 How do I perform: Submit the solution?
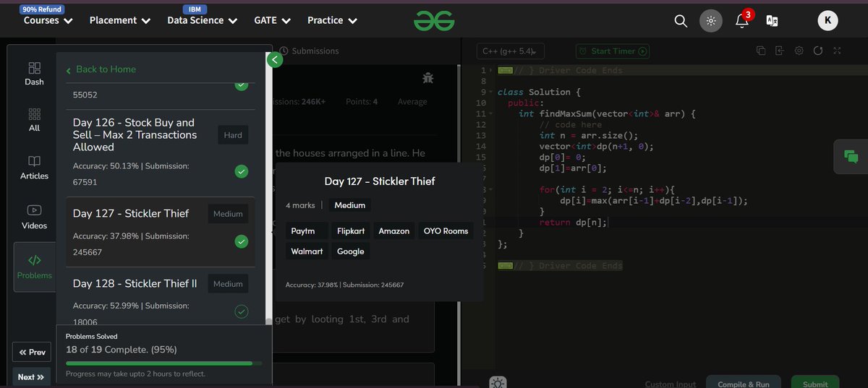coord(815,383)
